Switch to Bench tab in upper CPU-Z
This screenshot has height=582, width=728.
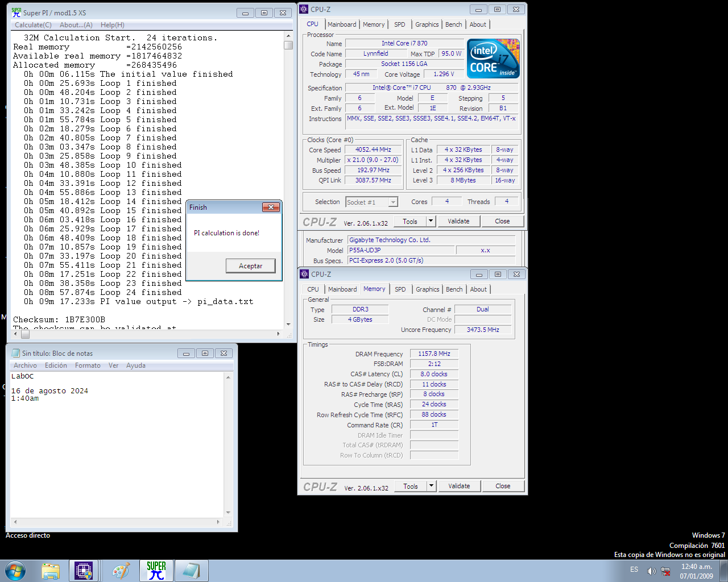click(x=454, y=24)
